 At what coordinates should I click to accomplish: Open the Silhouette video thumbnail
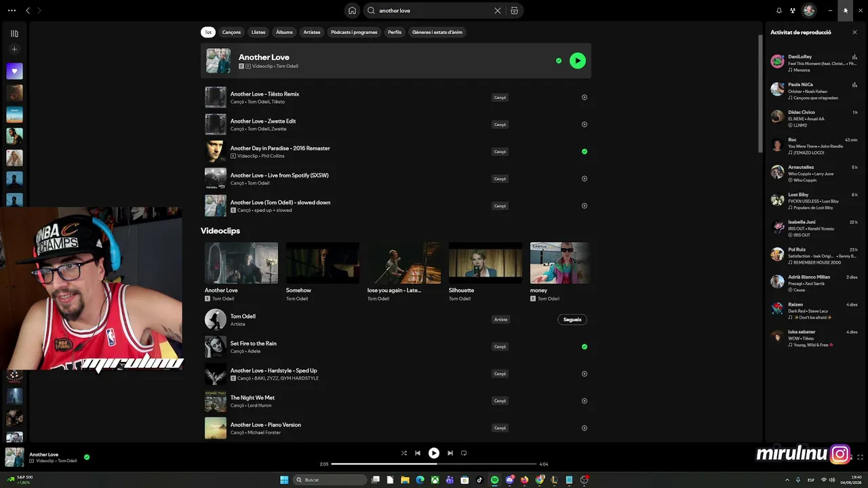pyautogui.click(x=486, y=263)
